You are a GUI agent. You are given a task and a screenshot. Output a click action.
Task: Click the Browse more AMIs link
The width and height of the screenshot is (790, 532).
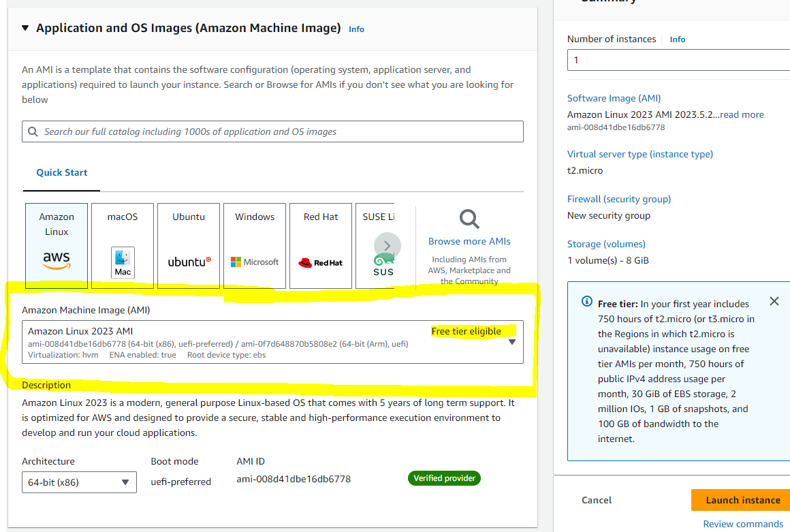point(469,241)
